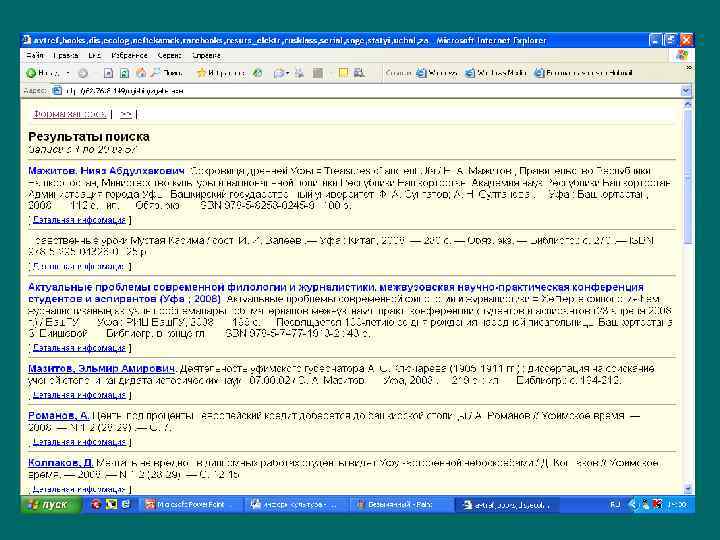Image resolution: width=720 pixels, height=540 pixels.
Task: Click the page scrollbar down arrow
Action: coord(687,488)
